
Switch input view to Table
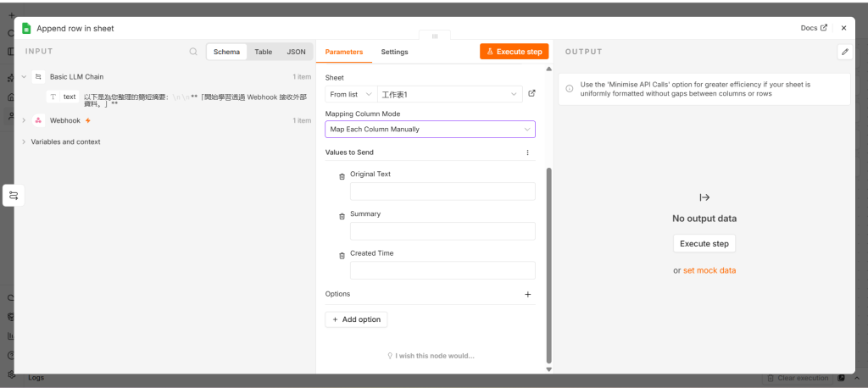click(264, 52)
